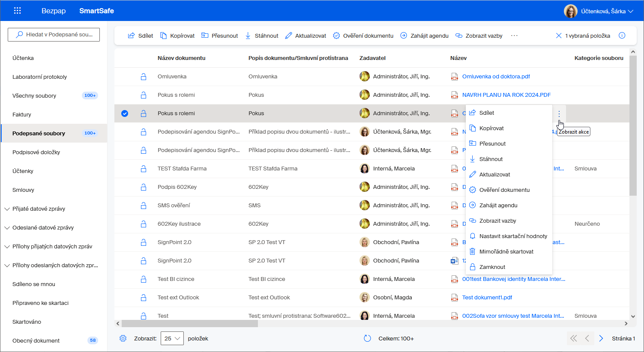Click Stáhnout download in toolbar
Screen dimensions: 644x352
(x=261, y=36)
